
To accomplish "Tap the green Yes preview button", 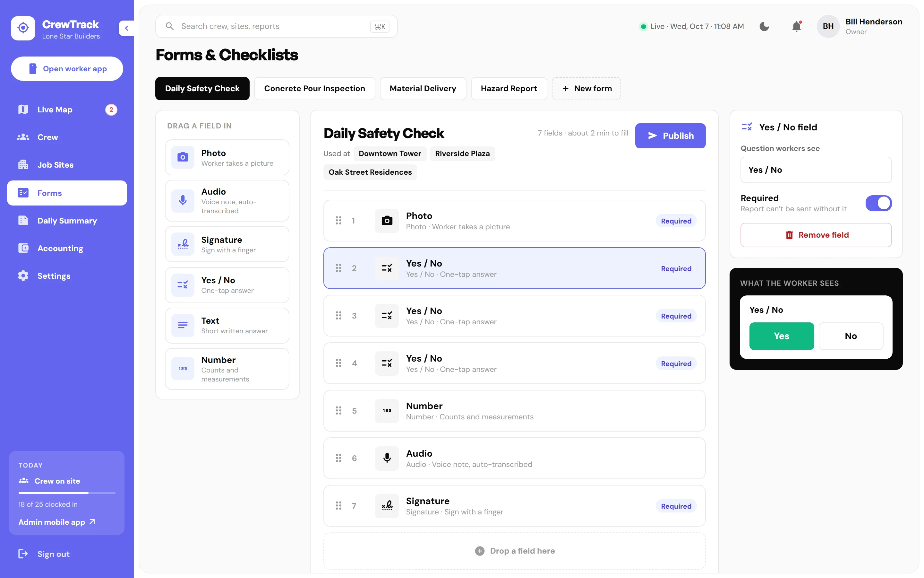I will click(x=781, y=336).
